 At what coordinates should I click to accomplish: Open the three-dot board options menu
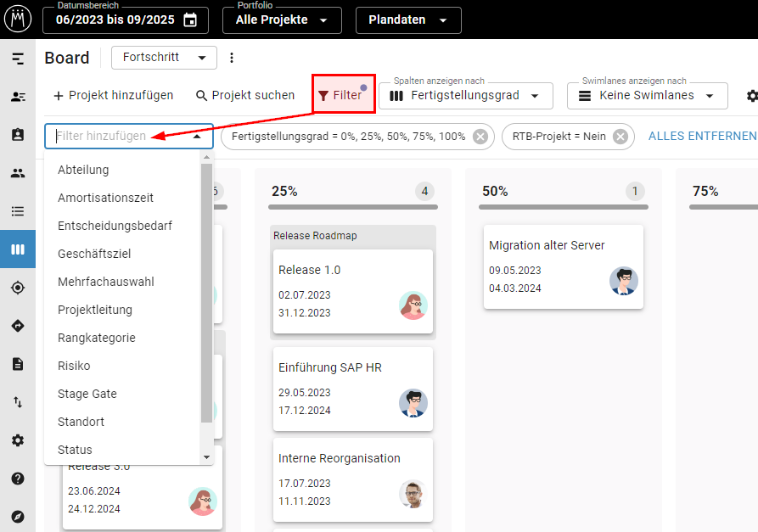(x=232, y=58)
